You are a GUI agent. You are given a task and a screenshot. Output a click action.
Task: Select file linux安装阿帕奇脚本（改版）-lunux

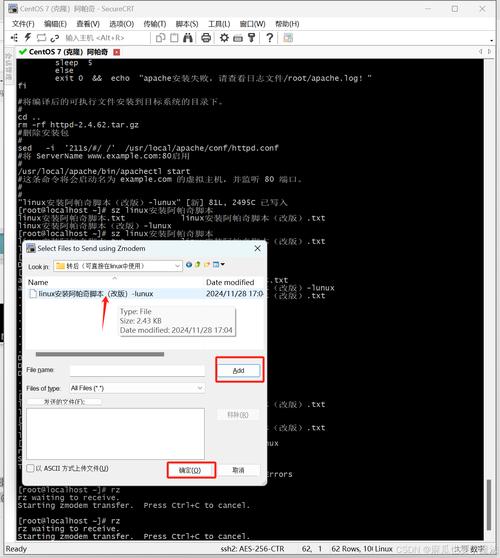click(x=95, y=294)
